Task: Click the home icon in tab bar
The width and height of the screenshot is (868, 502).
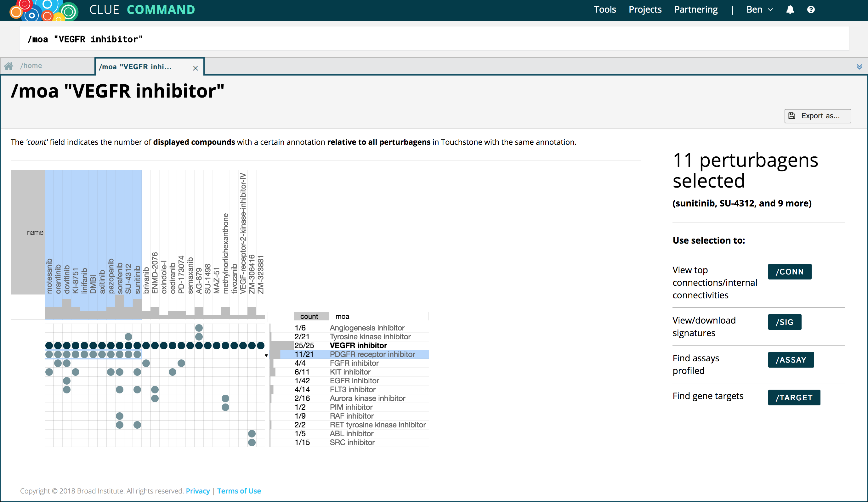Action: 9,66
